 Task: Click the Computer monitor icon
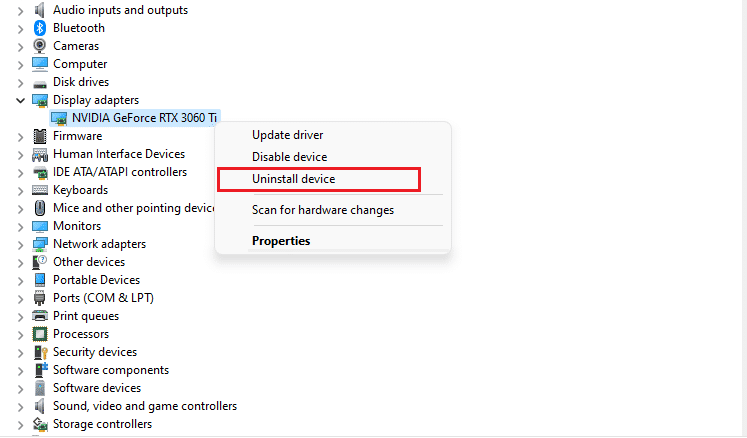coord(40,64)
